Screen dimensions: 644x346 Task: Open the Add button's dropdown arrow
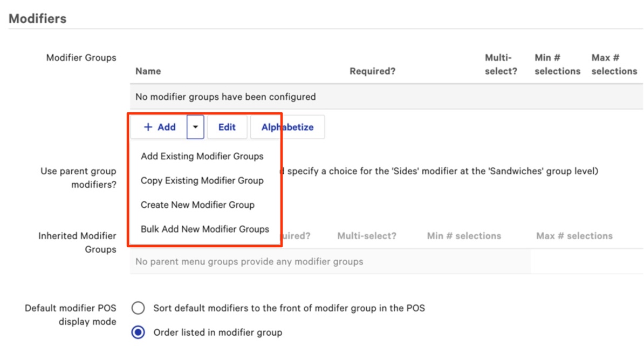[196, 127]
